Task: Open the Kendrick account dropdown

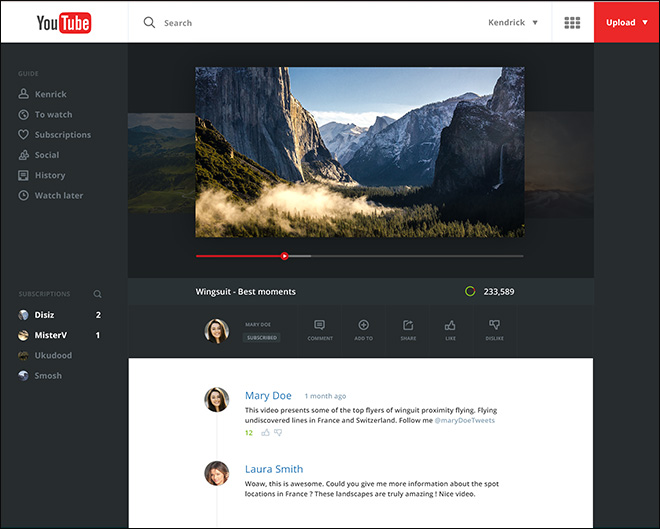Action: click(x=513, y=22)
